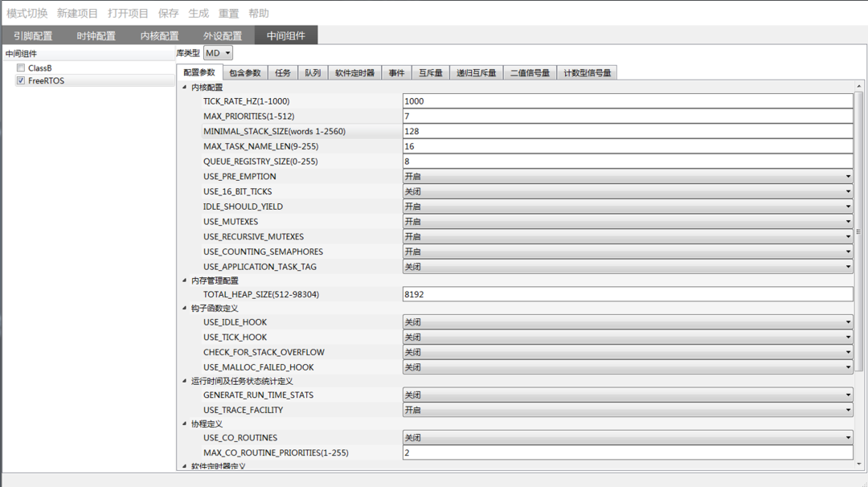Collapse the 协程定义 section
Screen dimensions: 868x487
(x=184, y=424)
